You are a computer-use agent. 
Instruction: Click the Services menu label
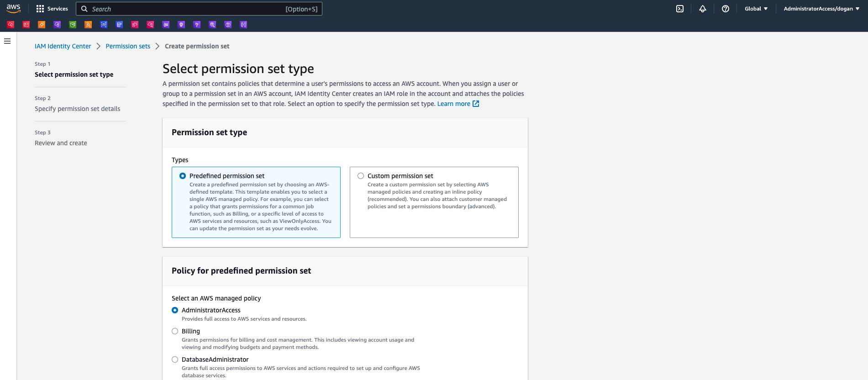point(58,9)
